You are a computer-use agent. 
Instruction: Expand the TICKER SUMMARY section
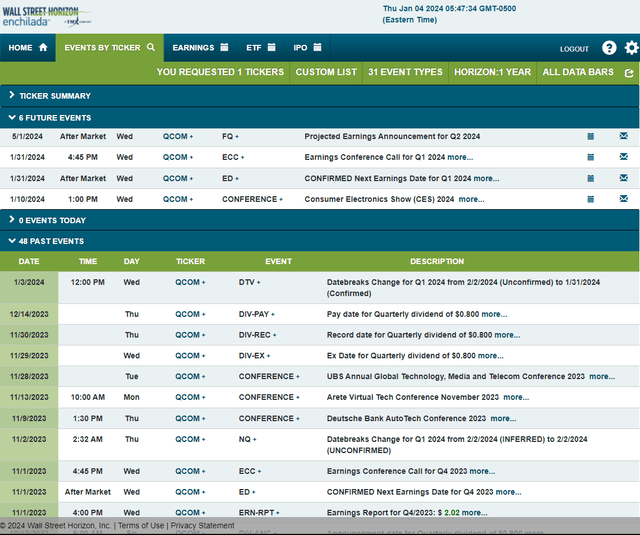click(x=319, y=96)
